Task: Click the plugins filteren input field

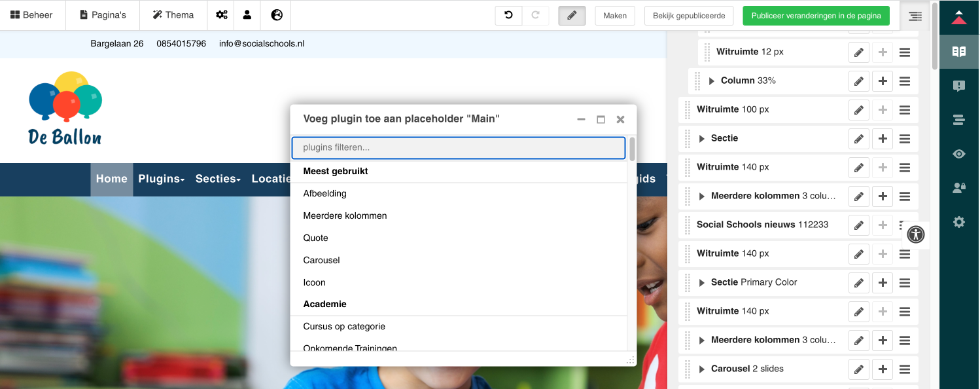Action: click(x=458, y=148)
